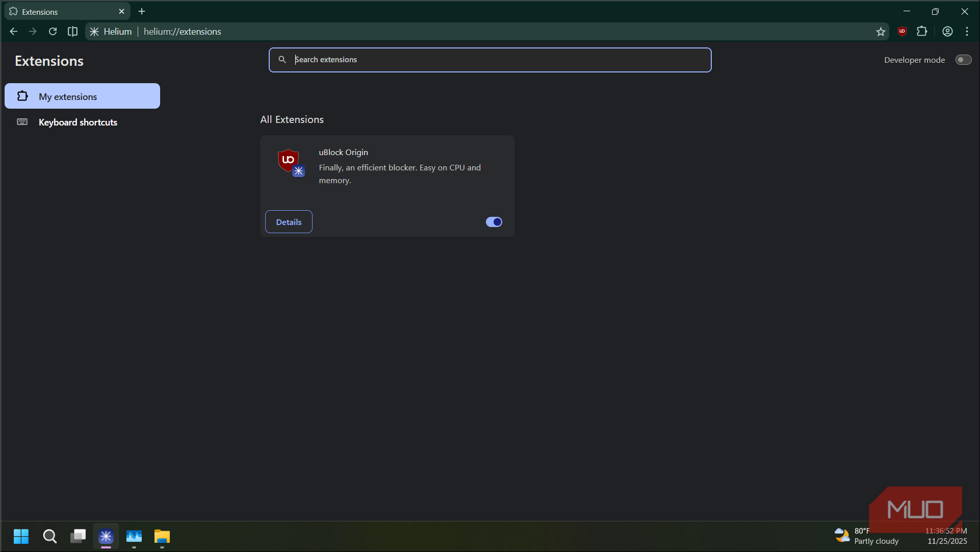Bookmark this page with the star icon
Image resolution: width=980 pixels, height=552 pixels.
tap(881, 32)
